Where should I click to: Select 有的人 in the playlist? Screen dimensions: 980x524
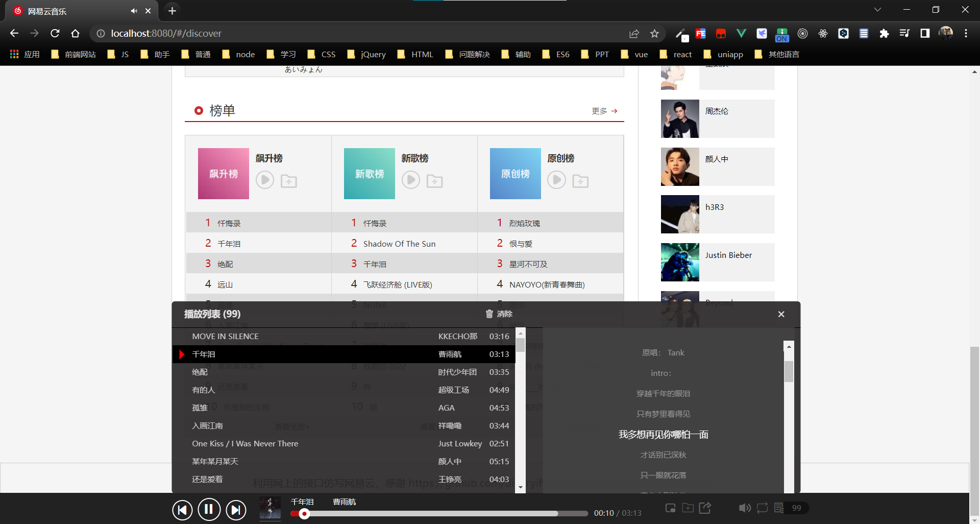click(x=344, y=390)
